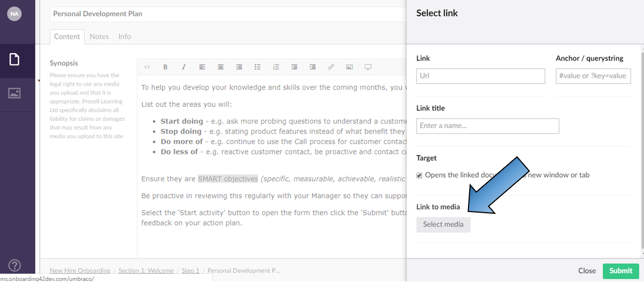Screen dimensions: 644x282
Task: Switch to the Notes tab
Action: [x=99, y=36]
